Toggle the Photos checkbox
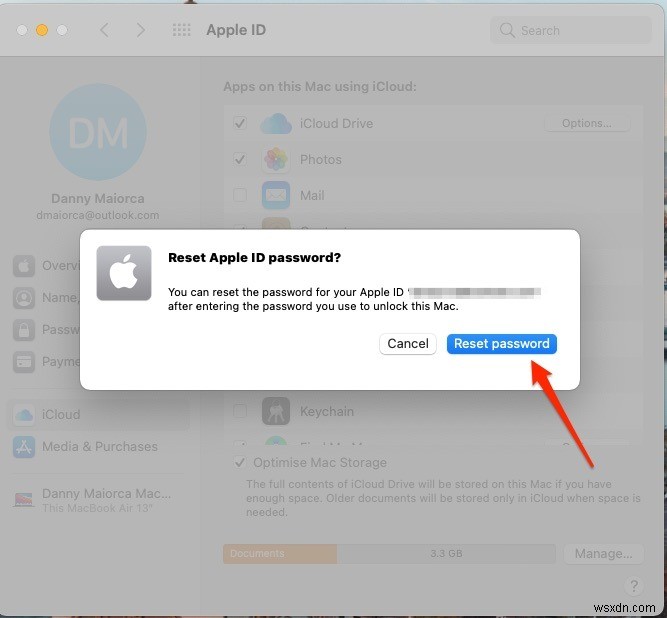The width and height of the screenshot is (667, 618). point(240,159)
